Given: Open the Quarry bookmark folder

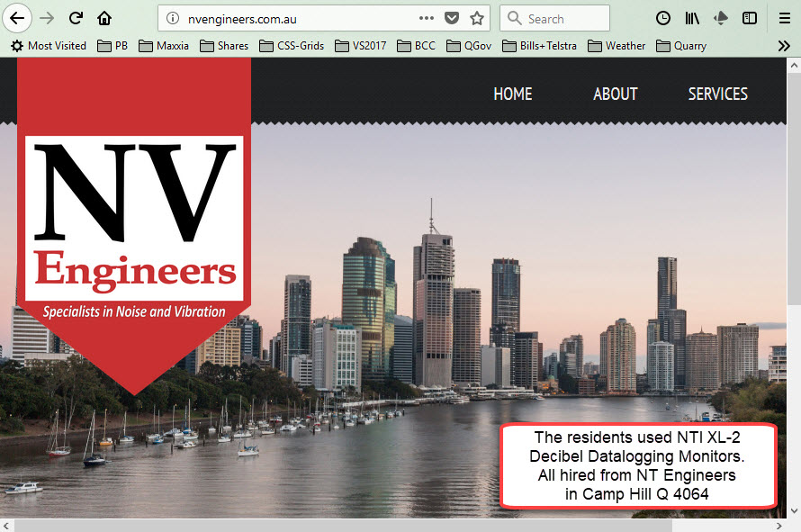Looking at the screenshot, I should click(681, 46).
